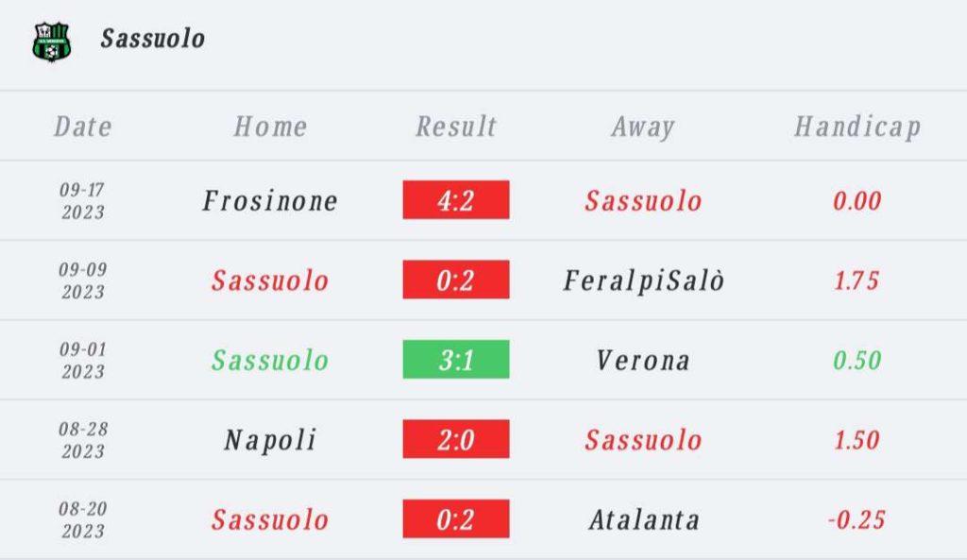Open the Verona team link
967x560 pixels.
pyautogui.click(x=643, y=360)
